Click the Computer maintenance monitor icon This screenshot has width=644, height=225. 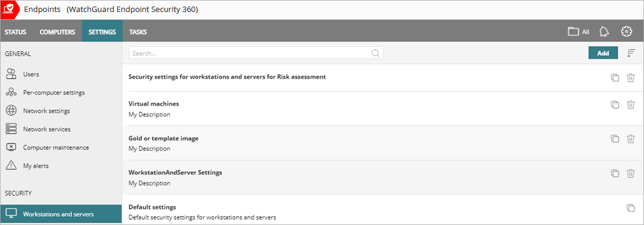11,147
